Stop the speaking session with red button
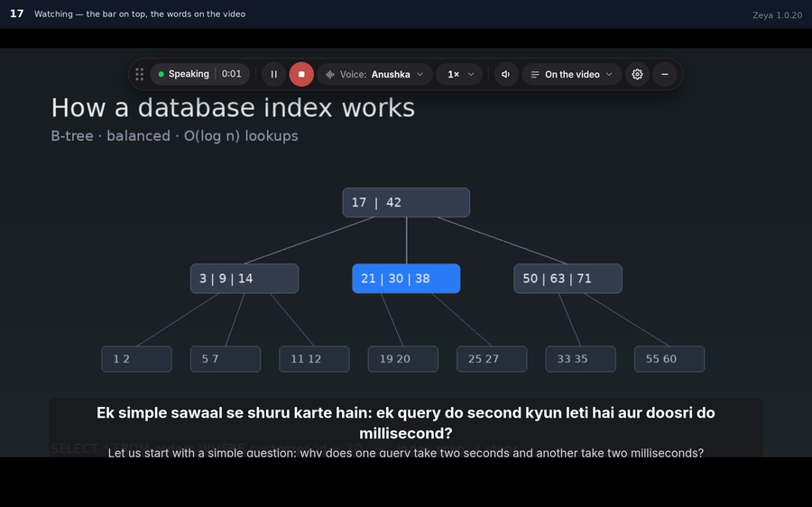This screenshot has width=812, height=507. coord(301,74)
